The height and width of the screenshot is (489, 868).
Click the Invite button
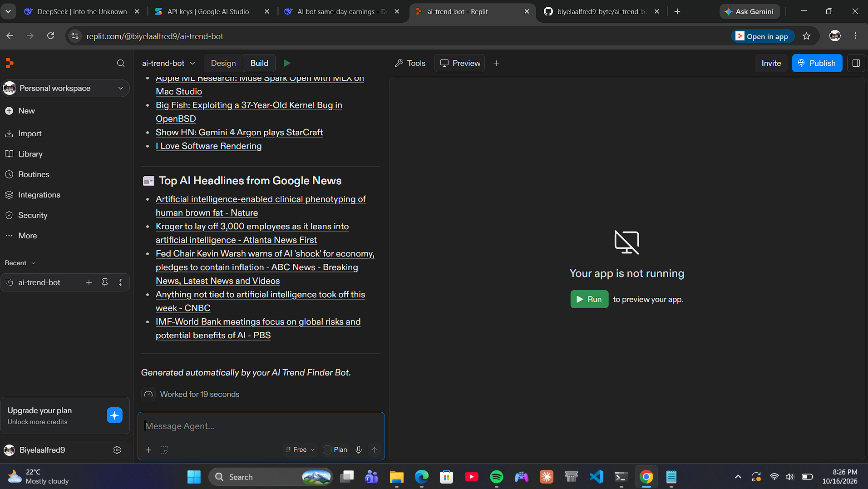[x=771, y=63]
